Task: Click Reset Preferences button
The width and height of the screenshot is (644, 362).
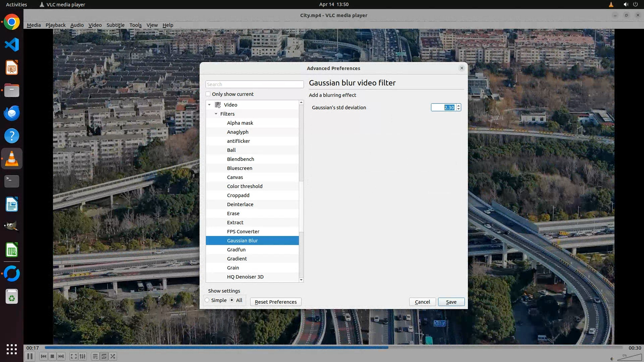Action: [x=276, y=302]
